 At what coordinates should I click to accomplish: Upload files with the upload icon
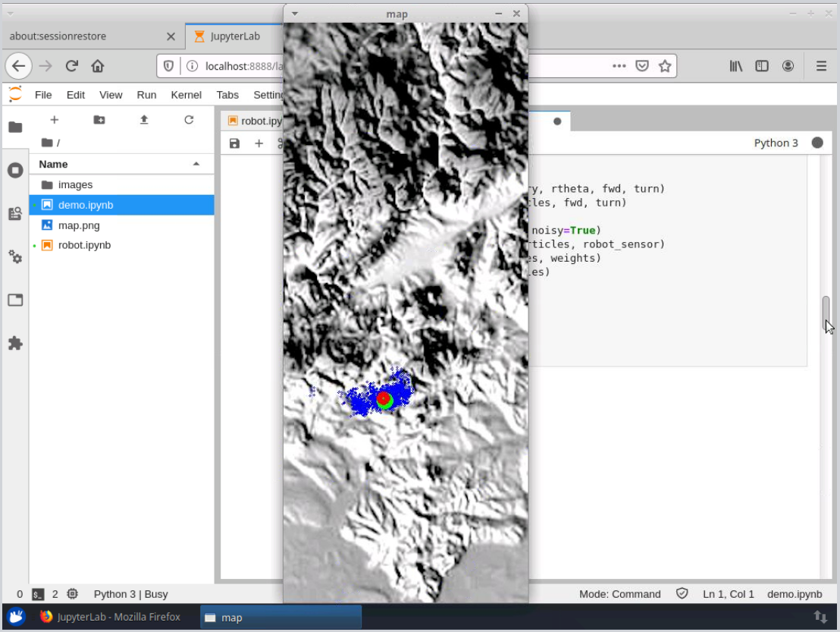pos(144,120)
